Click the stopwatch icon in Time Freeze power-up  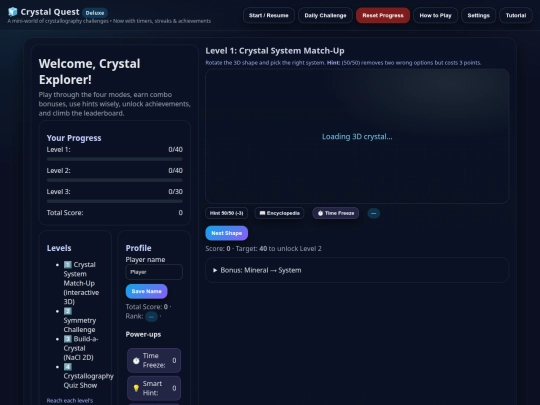click(136, 360)
